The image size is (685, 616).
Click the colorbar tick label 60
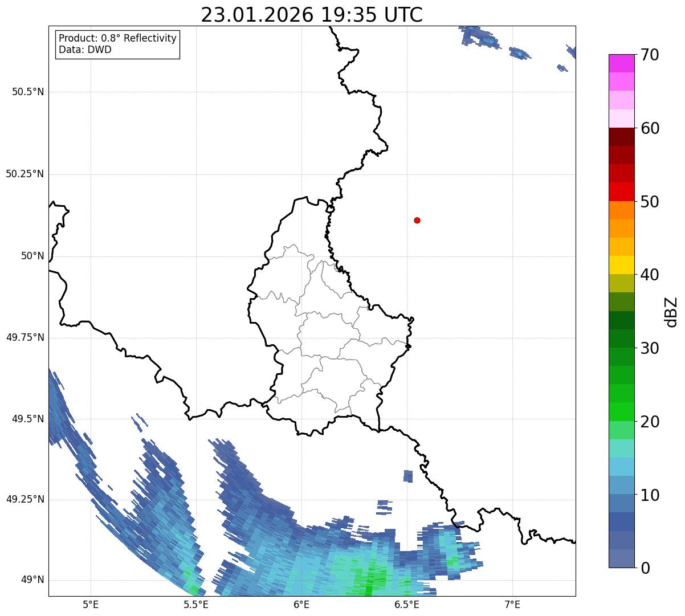[x=650, y=128]
